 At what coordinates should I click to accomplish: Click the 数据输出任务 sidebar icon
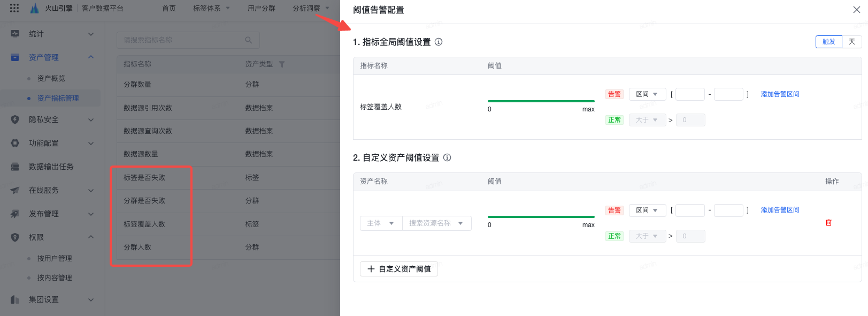(x=15, y=167)
